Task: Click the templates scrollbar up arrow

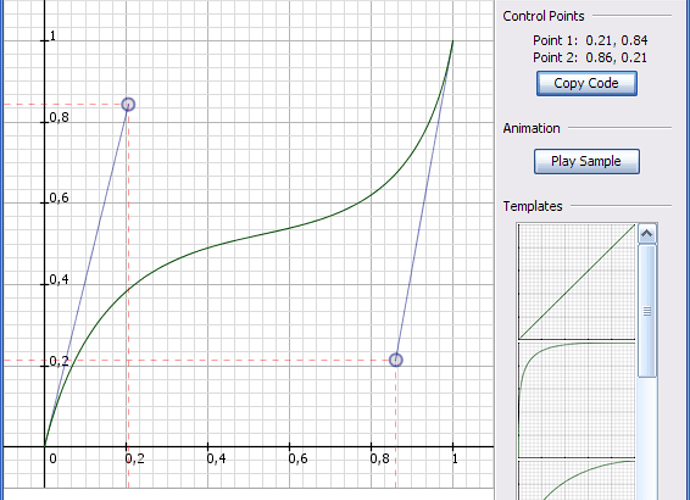Action: coord(647,234)
